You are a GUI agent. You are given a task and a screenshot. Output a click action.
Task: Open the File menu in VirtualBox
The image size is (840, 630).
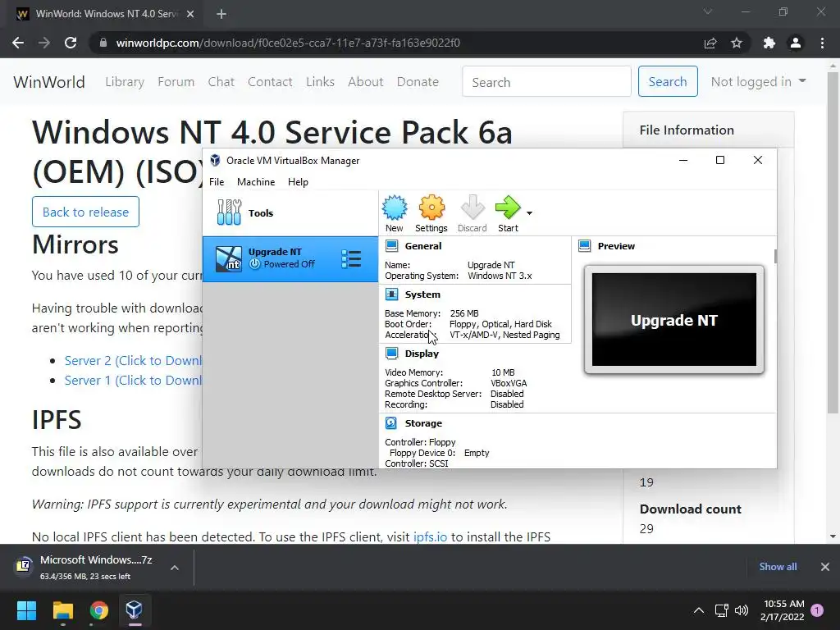coord(217,181)
